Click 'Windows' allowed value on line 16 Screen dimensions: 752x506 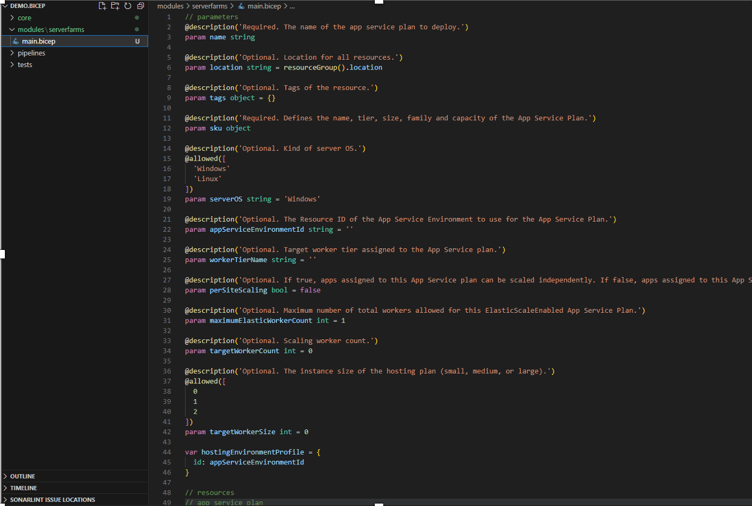click(x=212, y=169)
